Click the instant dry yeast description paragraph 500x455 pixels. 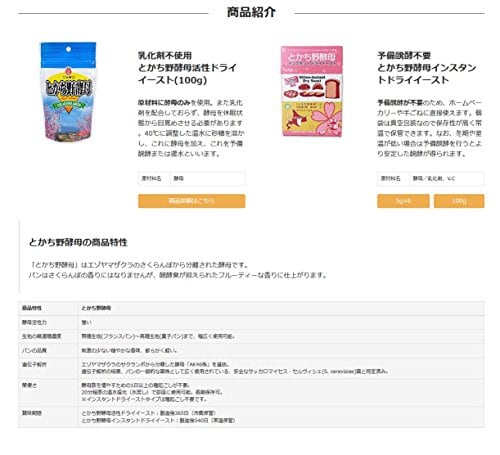[x=430, y=128]
